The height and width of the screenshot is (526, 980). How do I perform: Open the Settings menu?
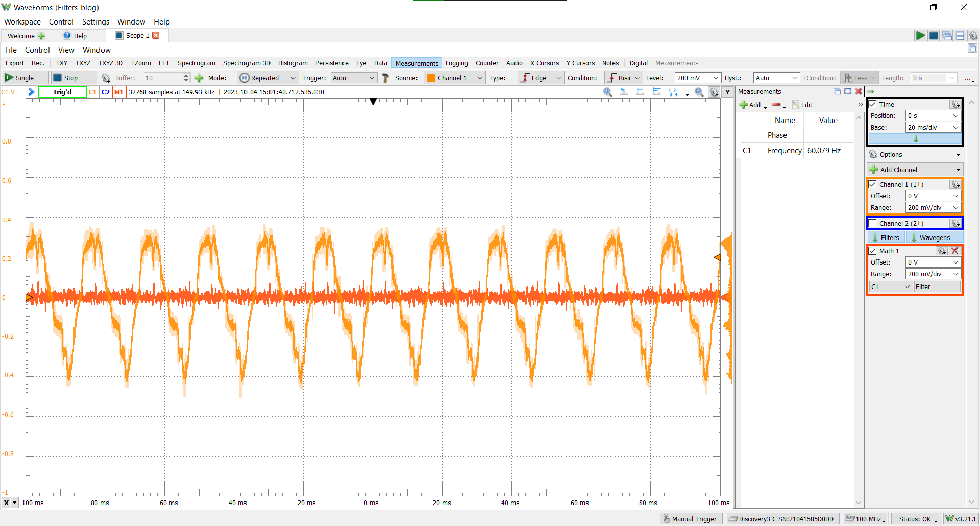click(95, 21)
